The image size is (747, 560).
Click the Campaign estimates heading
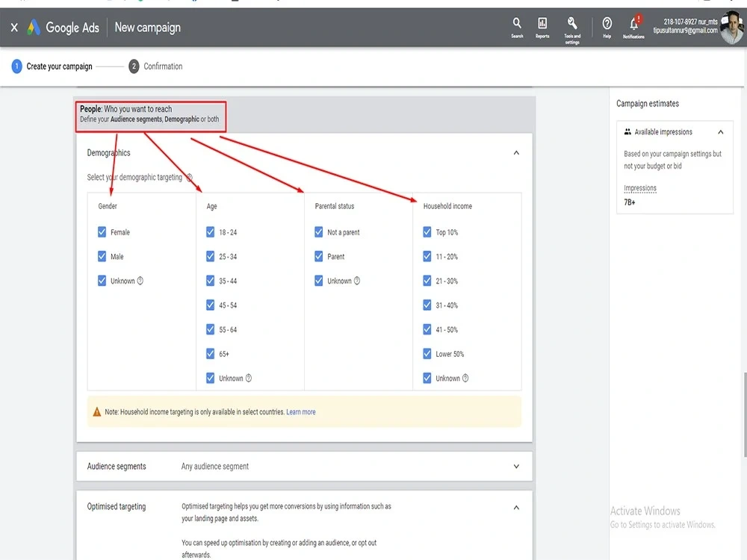pos(648,103)
